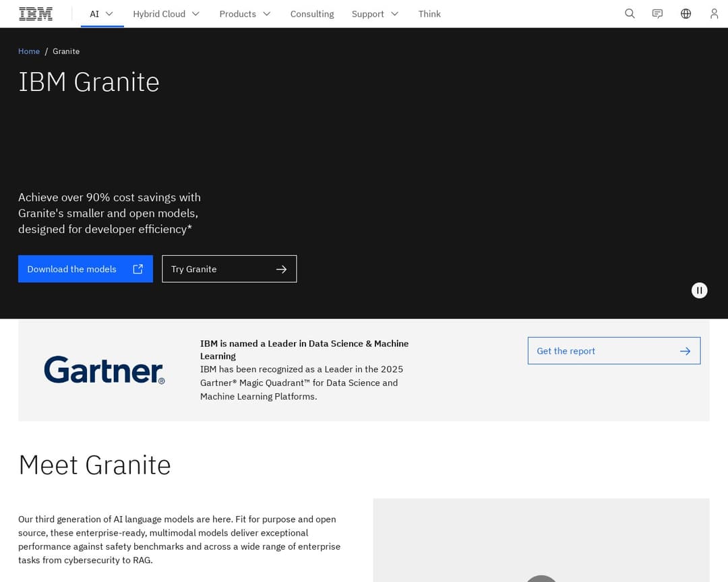Click the Granite breadcrumb
728x582 pixels.
(66, 51)
